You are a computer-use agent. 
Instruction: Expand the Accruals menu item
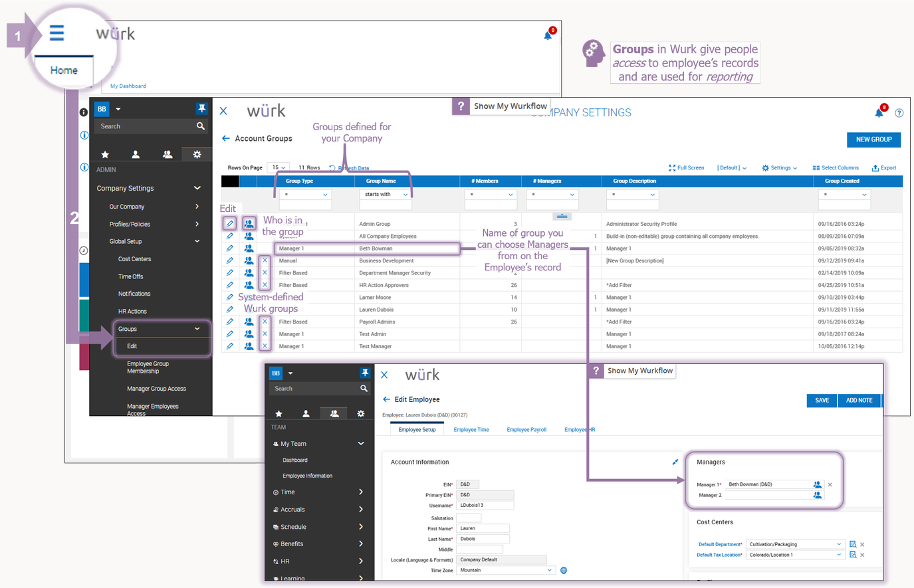(361, 510)
